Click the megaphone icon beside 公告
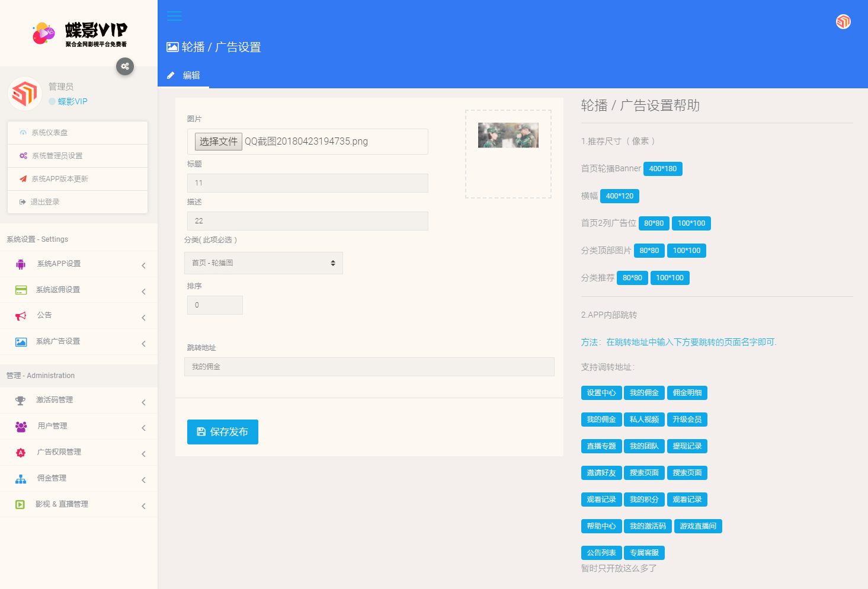 (21, 316)
